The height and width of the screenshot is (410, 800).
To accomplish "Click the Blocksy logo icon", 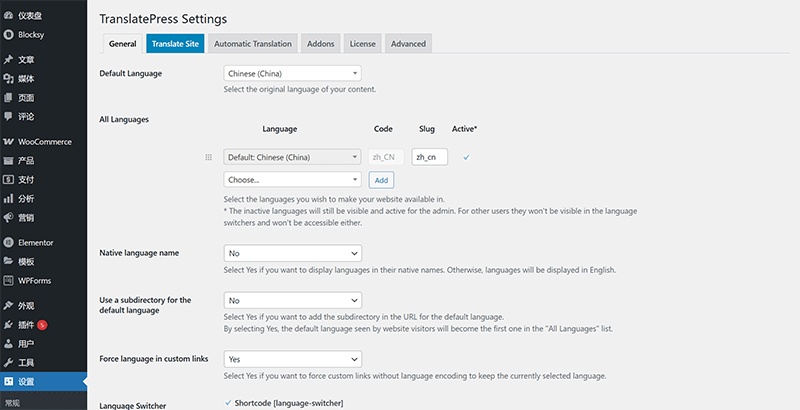I will [x=8, y=35].
